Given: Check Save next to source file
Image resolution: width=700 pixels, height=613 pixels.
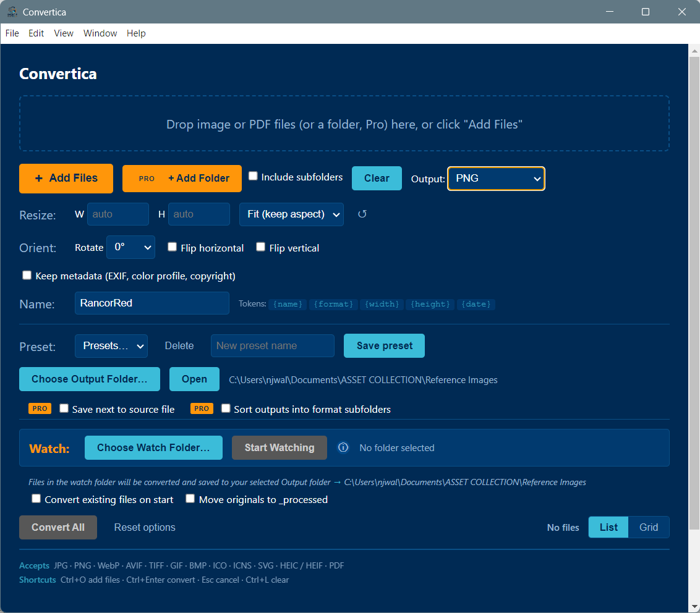Looking at the screenshot, I should point(64,408).
